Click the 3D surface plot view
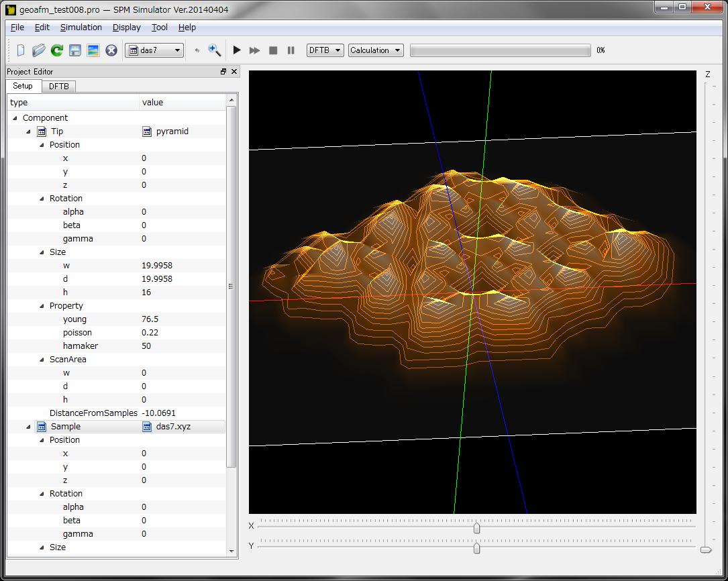Viewport: 728px width, 581px height. (x=472, y=292)
